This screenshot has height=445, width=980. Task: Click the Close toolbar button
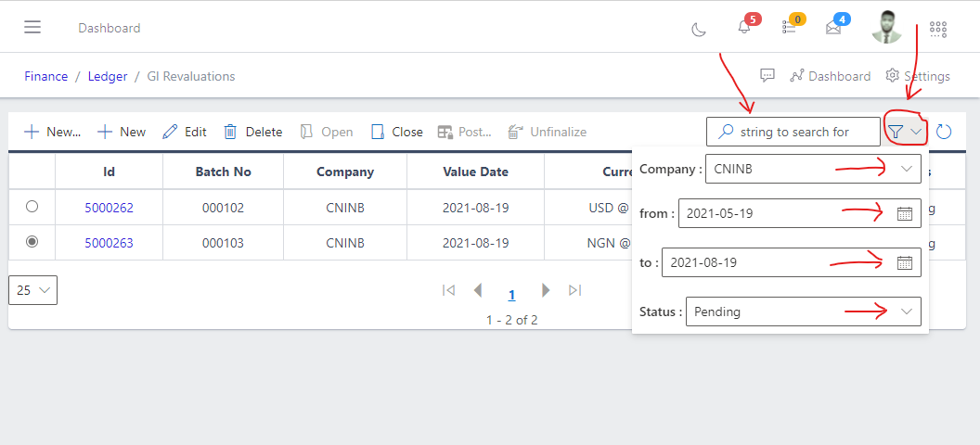click(x=397, y=132)
